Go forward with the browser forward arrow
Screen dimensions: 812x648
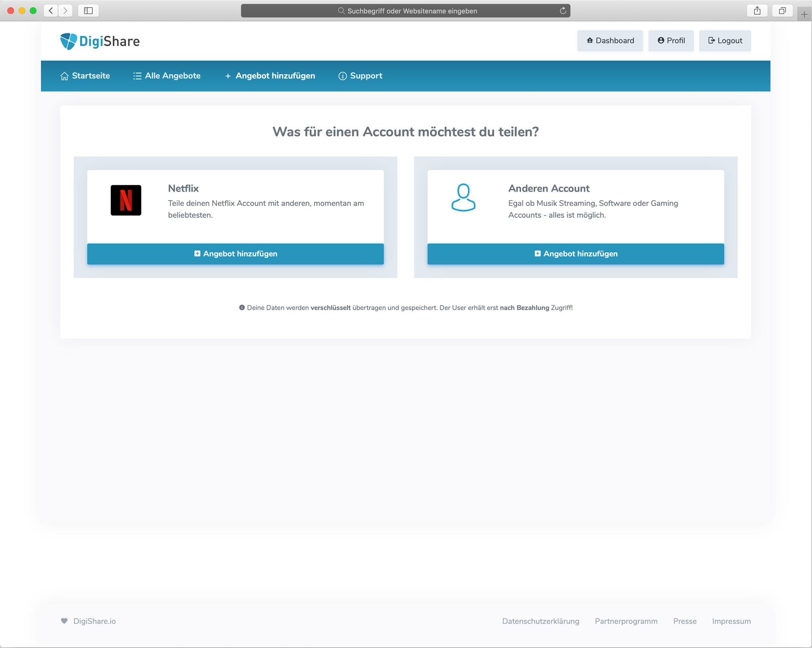(x=65, y=11)
